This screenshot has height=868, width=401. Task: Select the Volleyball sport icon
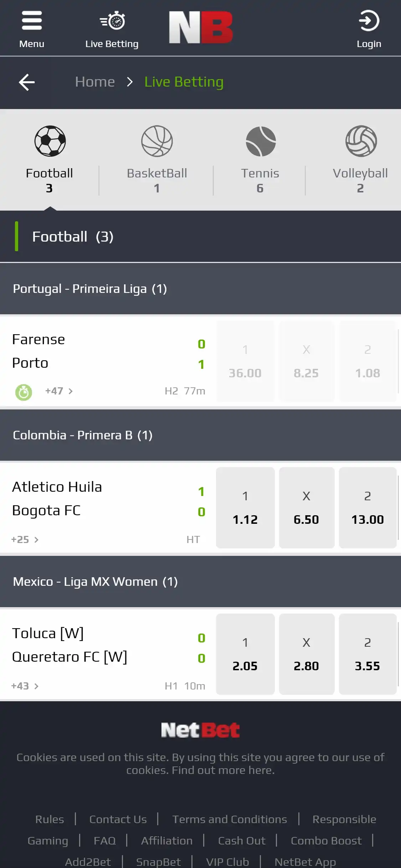point(361,141)
